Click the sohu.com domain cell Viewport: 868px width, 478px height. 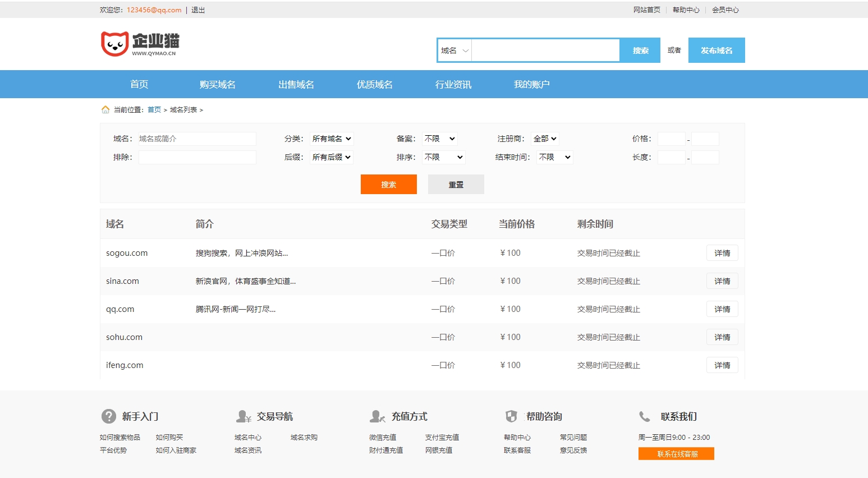click(124, 337)
